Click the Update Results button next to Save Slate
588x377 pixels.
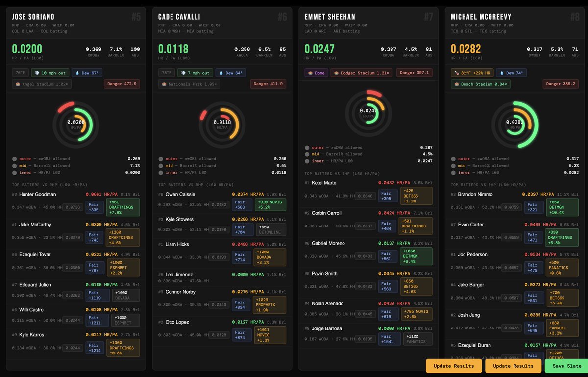pos(513,366)
